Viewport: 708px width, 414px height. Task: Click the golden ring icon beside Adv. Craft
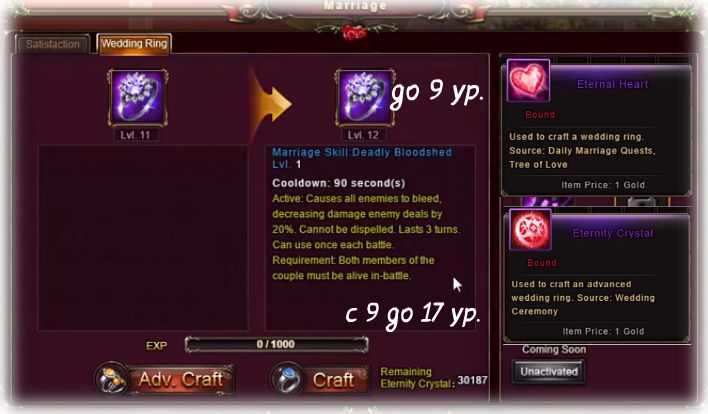pos(111,378)
